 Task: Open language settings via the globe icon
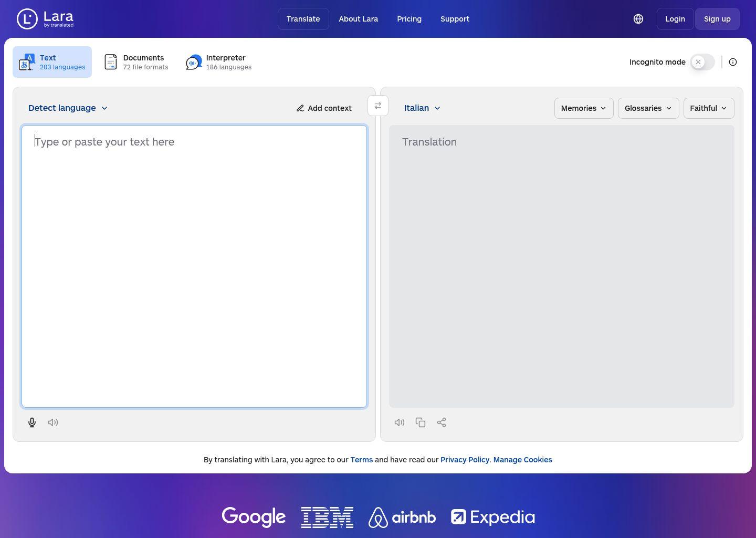pos(638,19)
